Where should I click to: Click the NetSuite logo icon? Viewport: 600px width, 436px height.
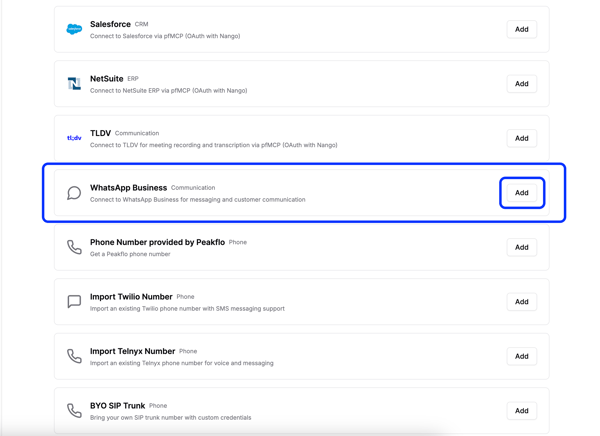pos(74,84)
